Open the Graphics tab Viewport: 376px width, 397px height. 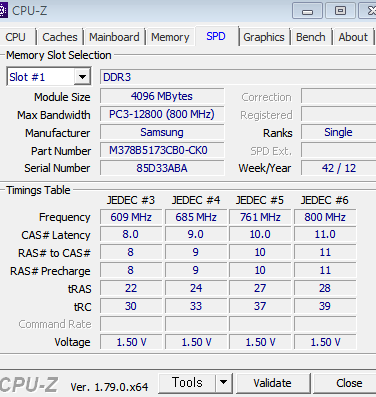click(264, 37)
